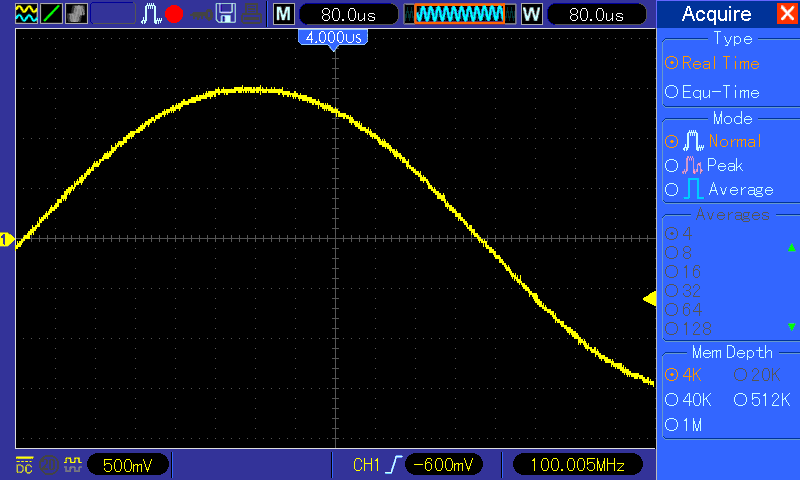This screenshot has height=480, width=800.
Task: Click the gray persistence waveform icon
Action: 76,14
